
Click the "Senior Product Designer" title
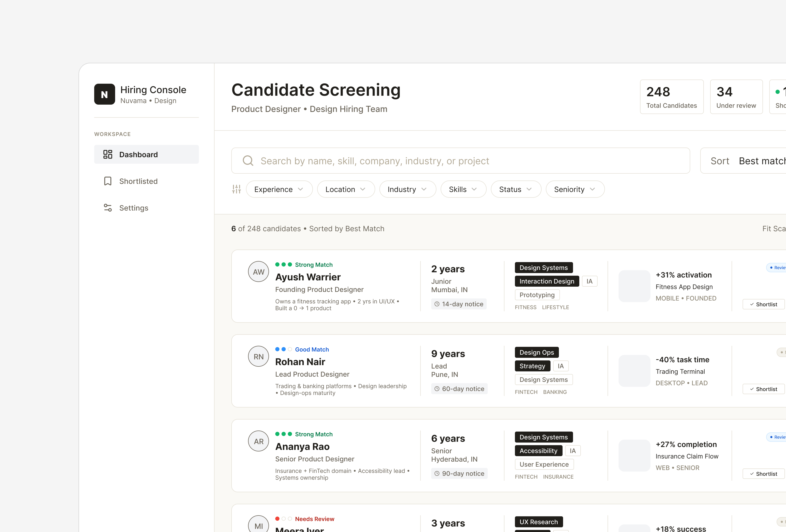tap(315, 459)
